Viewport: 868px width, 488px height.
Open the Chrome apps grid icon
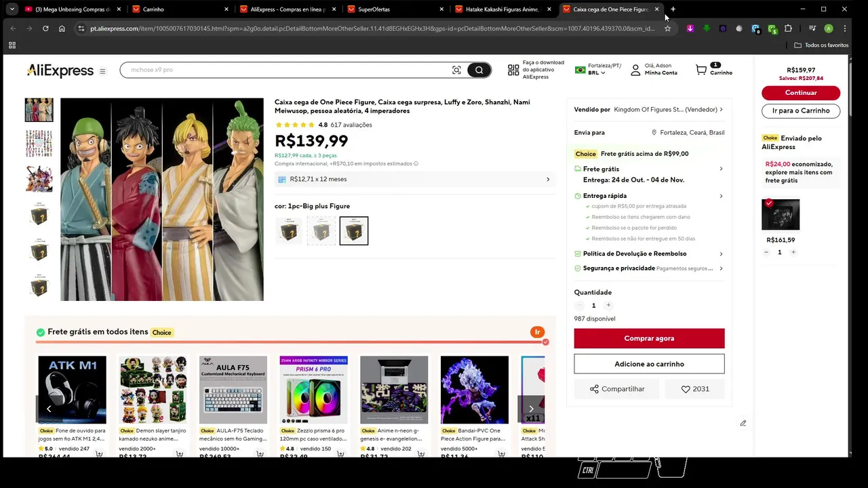[12, 45]
